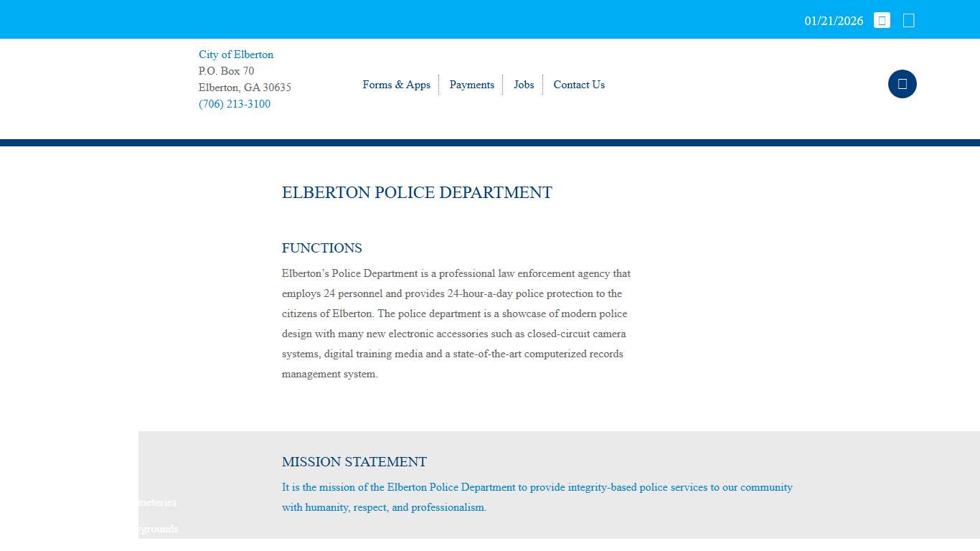This screenshot has height=551, width=980.
Task: Call the (706) 213-3100 phone link
Action: 235,104
